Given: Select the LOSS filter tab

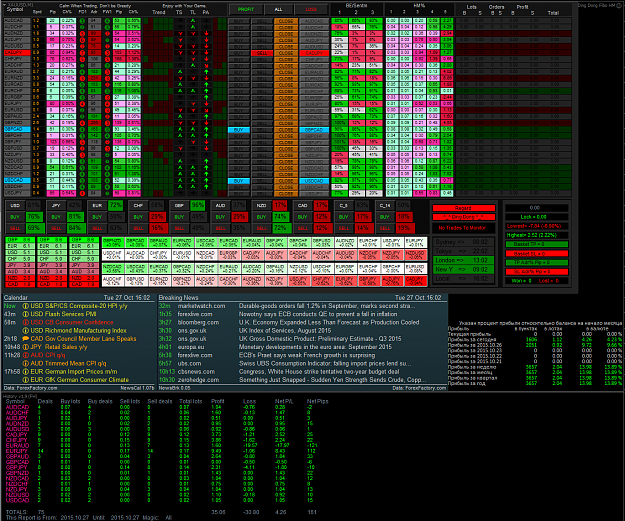Looking at the screenshot, I should pyautogui.click(x=311, y=9).
